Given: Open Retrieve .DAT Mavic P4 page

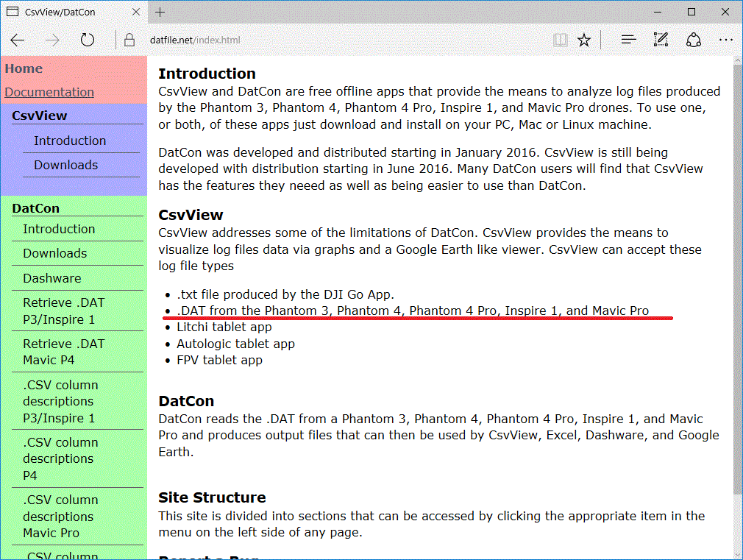Looking at the screenshot, I should (x=64, y=352).
